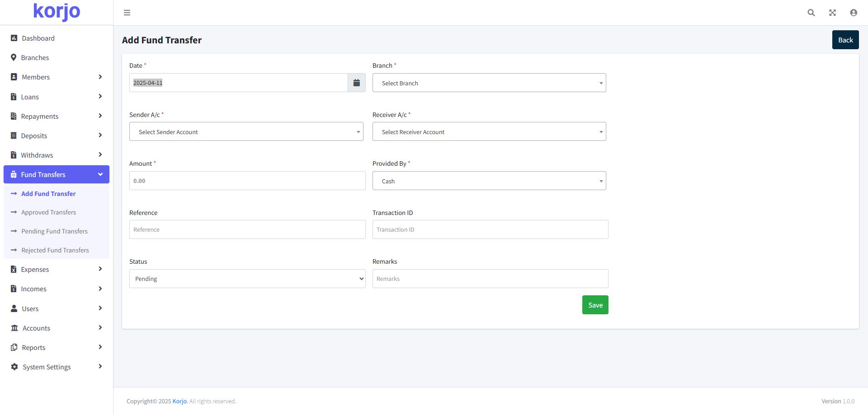Click the calendar icon beside date
The width and height of the screenshot is (868, 415).
(x=356, y=83)
